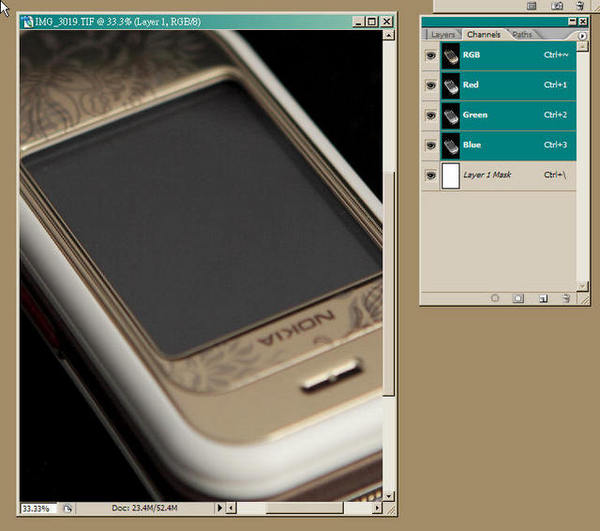Click the 33.33% zoom field
The width and height of the screenshot is (600, 531).
pyautogui.click(x=38, y=508)
